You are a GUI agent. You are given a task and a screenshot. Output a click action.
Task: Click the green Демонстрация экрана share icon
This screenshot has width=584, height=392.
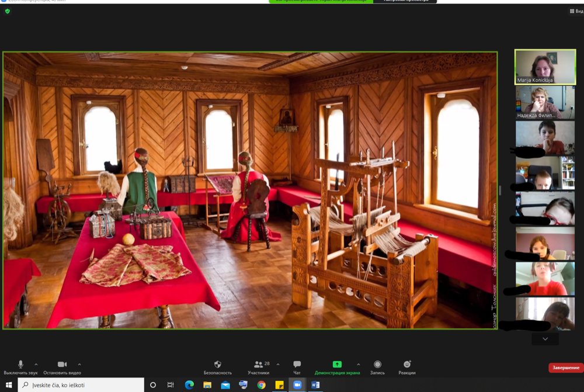337,364
